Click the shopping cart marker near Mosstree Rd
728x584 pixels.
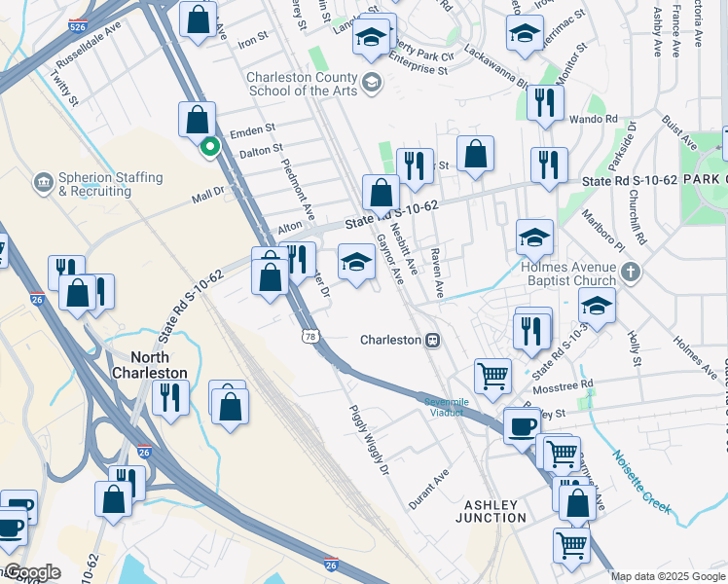493,375
